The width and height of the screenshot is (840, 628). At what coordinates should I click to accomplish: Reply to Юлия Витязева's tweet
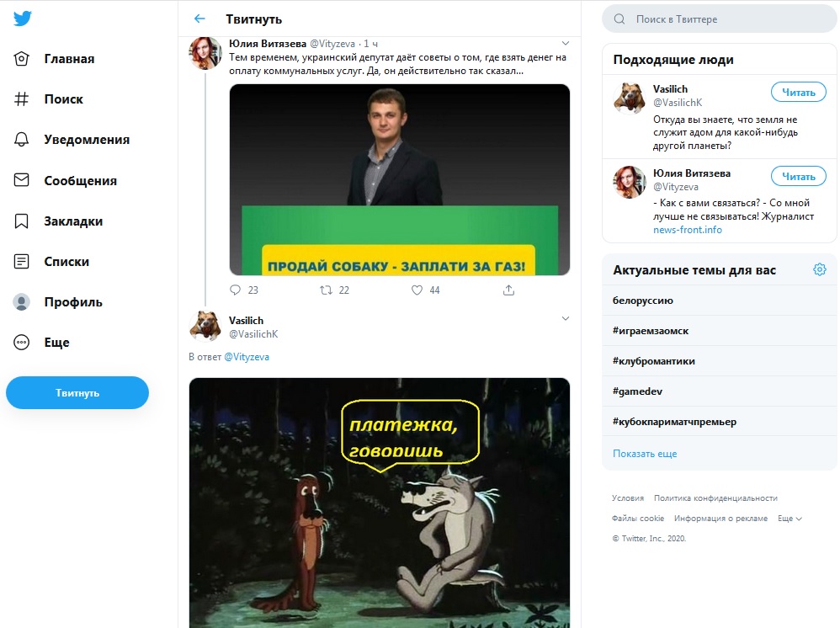[236, 290]
